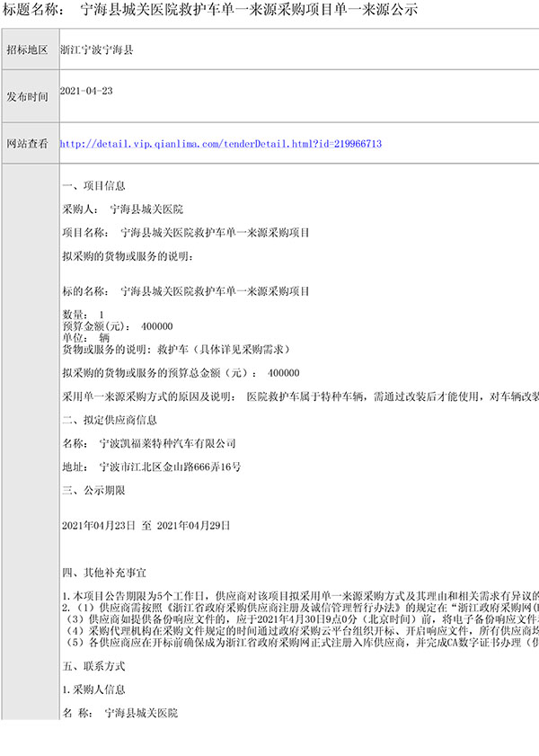Select the page title '宁海县城关医院救护车单一来源采购项目单一来源公示'
This screenshot has width=539, height=756.
click(x=249, y=10)
